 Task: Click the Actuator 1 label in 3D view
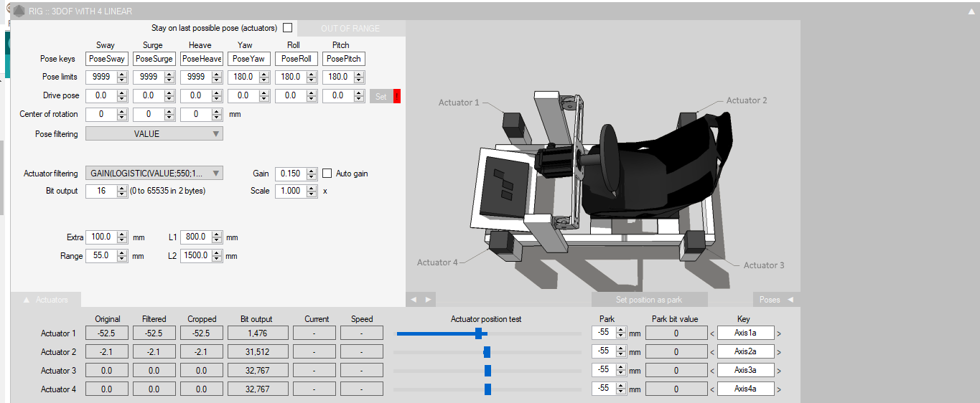point(459,103)
